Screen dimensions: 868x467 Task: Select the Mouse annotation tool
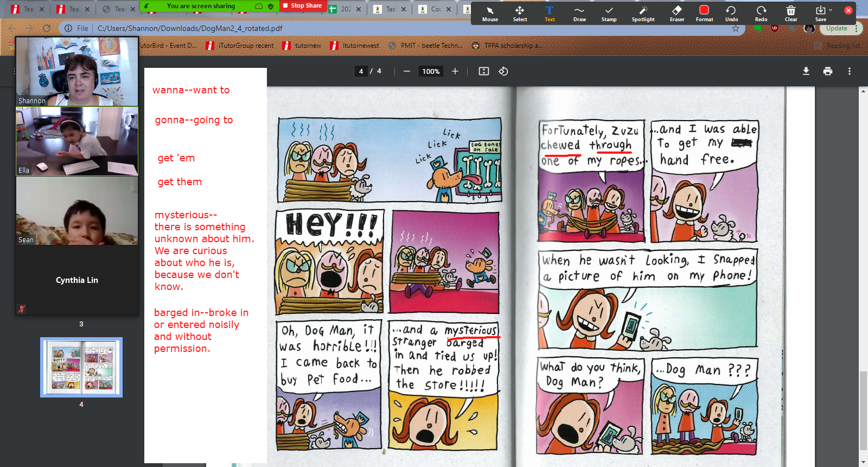point(490,14)
